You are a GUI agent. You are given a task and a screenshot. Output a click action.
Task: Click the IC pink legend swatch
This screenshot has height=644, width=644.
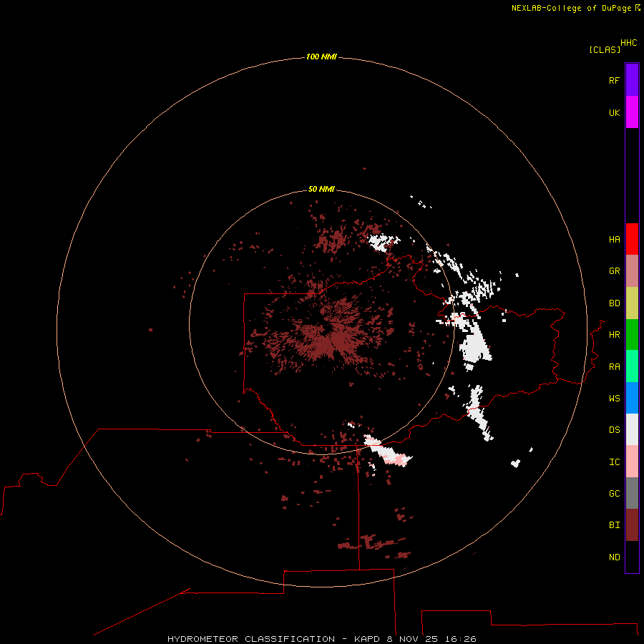click(632, 462)
